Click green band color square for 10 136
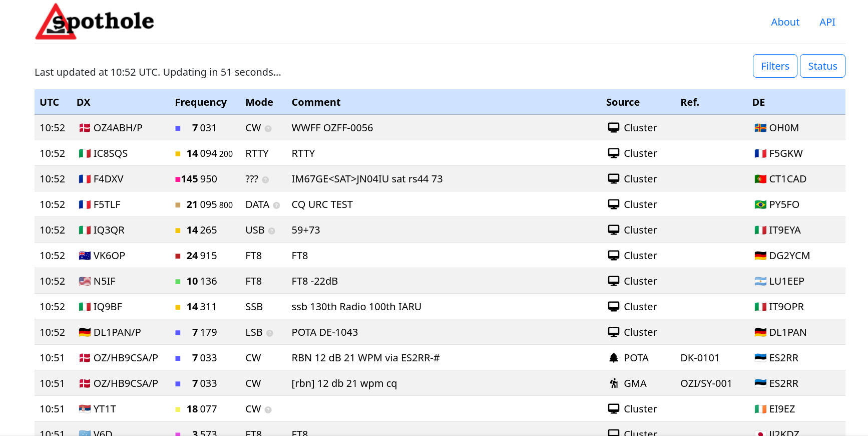Image resolution: width=868 pixels, height=436 pixels. point(178,282)
